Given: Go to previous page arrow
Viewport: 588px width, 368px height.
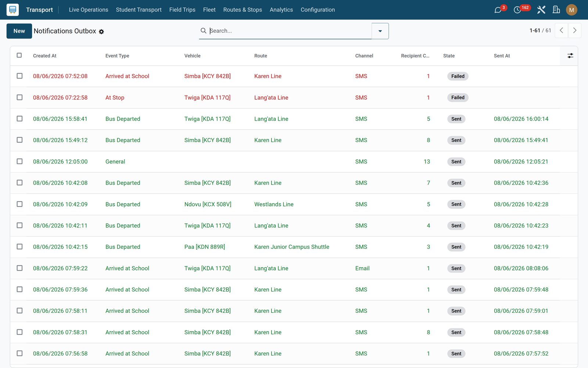Looking at the screenshot, I should (x=562, y=31).
